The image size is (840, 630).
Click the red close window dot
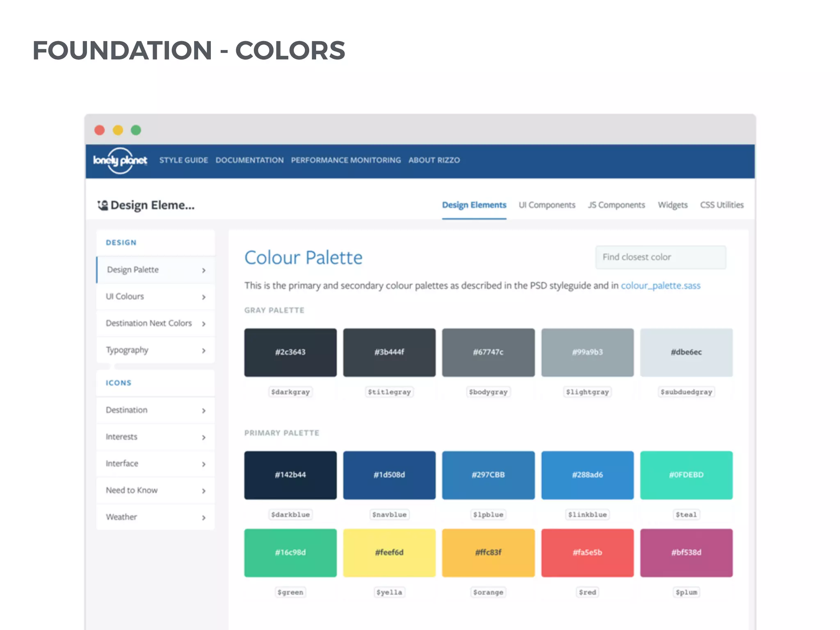click(x=100, y=130)
